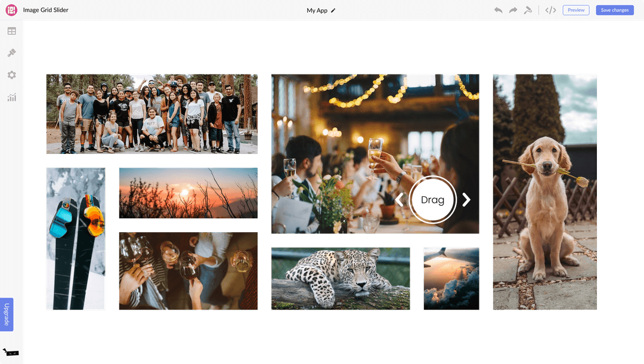Redo the last change
Image resolution: width=644 pixels, height=364 pixels.
513,10
